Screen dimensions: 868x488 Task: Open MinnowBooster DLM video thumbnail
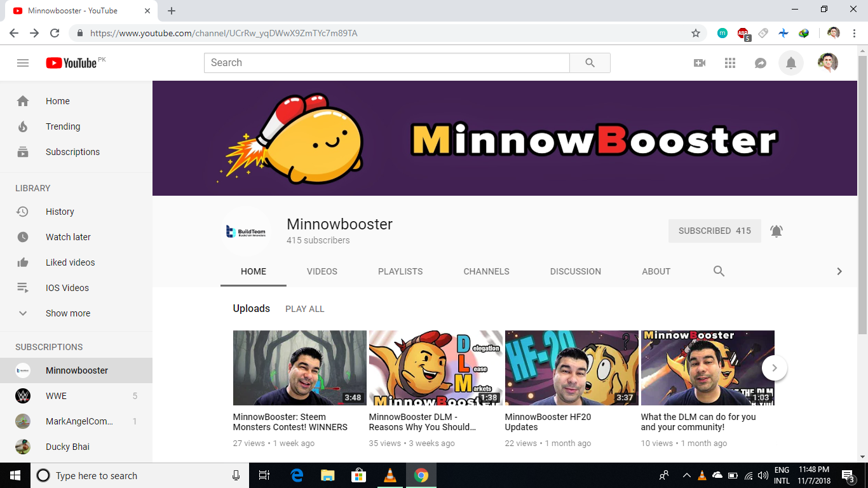pos(436,368)
